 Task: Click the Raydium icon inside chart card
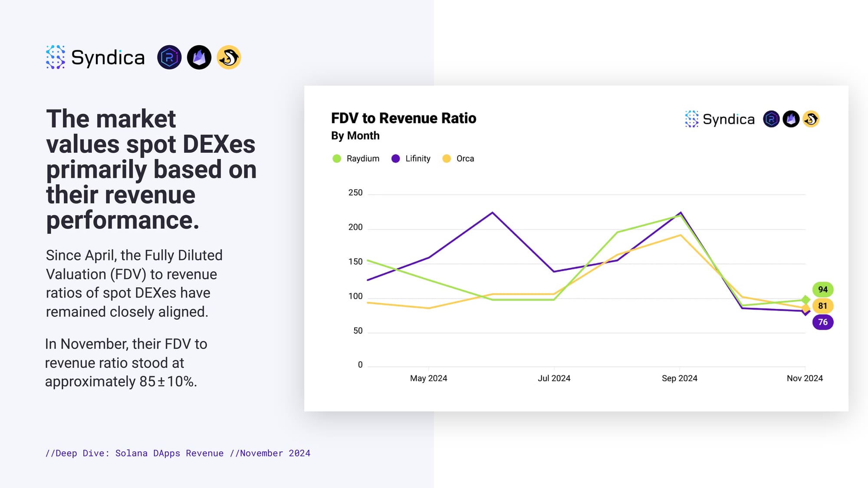tap(771, 119)
